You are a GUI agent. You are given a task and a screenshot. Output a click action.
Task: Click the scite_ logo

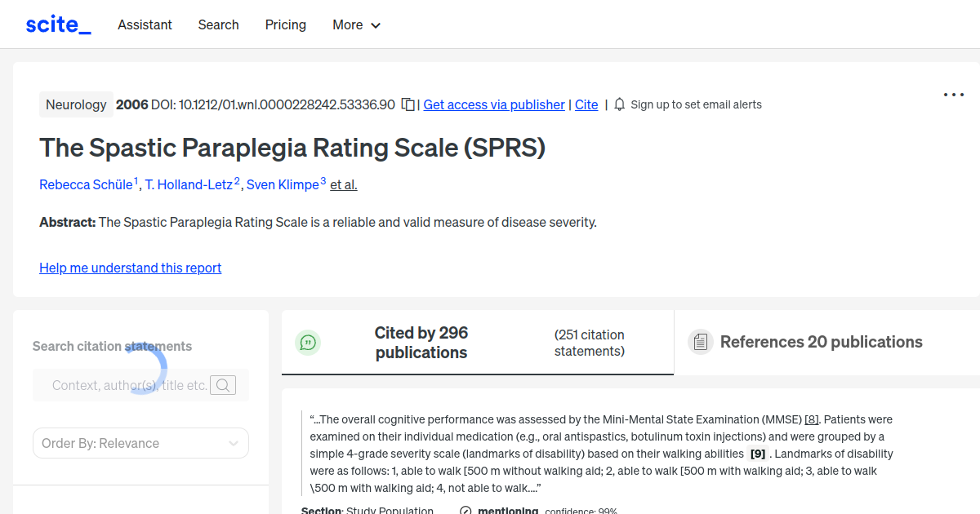point(57,24)
